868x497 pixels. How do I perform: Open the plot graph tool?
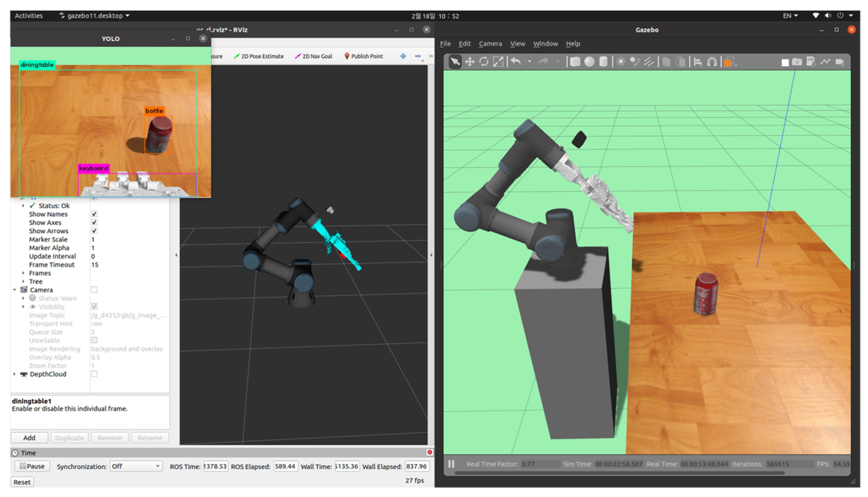coord(825,62)
